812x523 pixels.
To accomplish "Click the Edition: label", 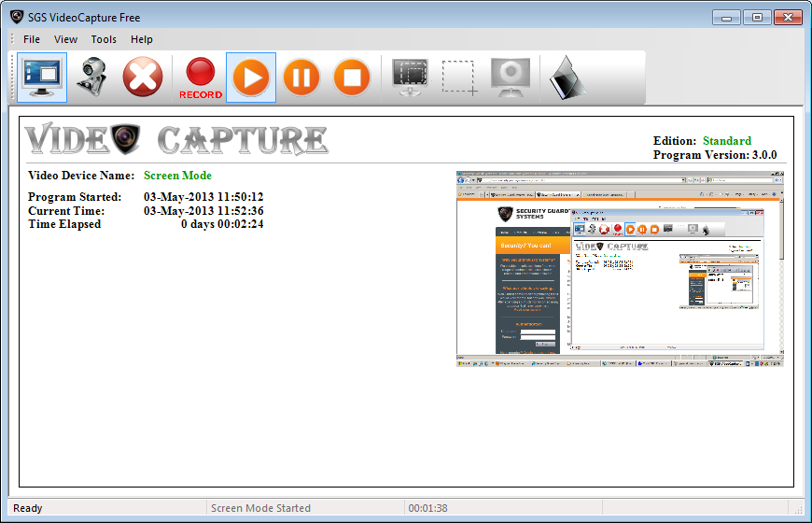I will pos(675,141).
